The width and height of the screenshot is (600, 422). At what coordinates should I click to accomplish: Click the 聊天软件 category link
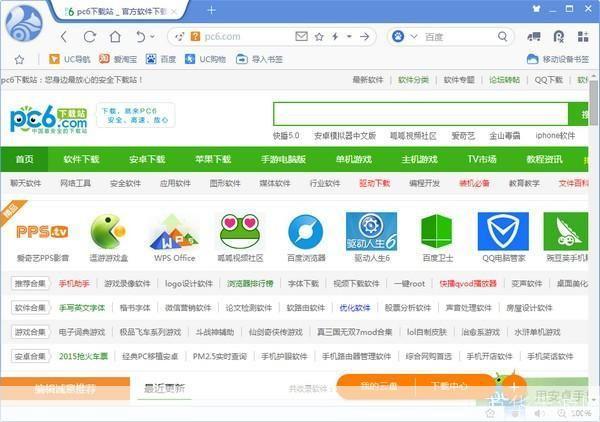click(26, 183)
